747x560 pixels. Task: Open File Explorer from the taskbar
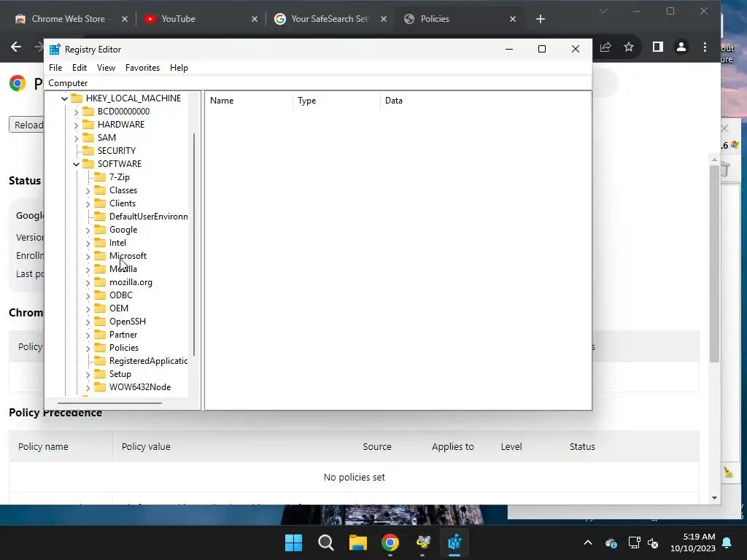pos(357,542)
